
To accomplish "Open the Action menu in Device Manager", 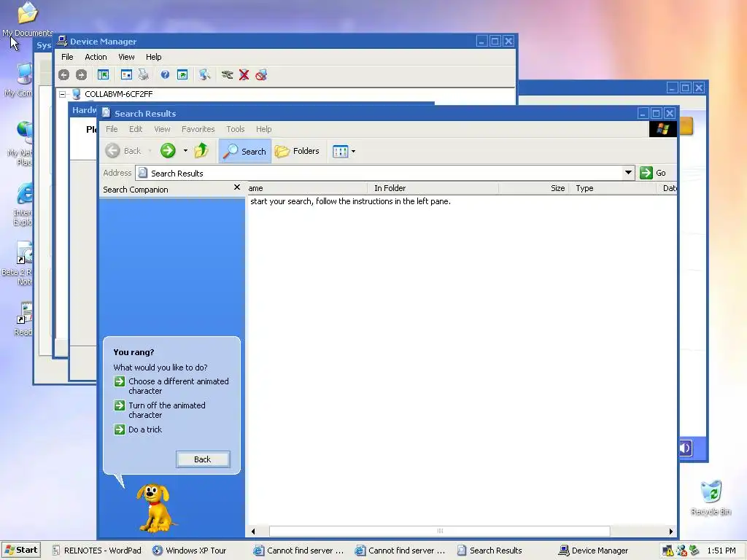I will coord(96,57).
